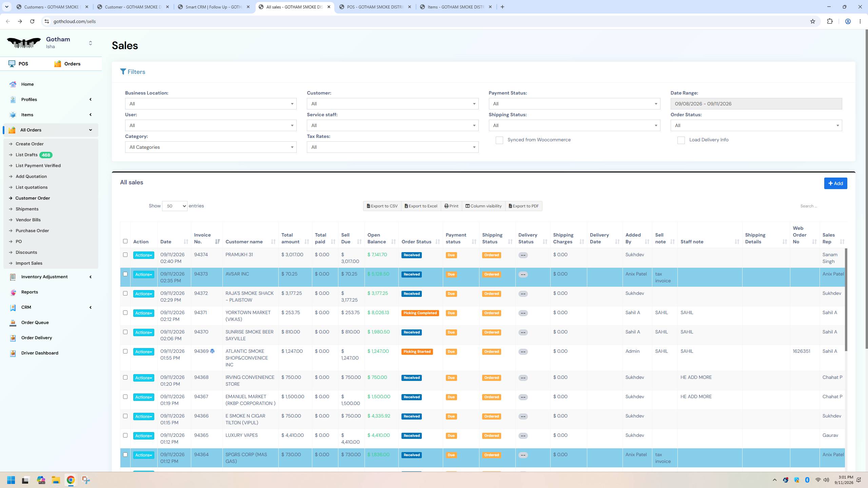Switch to the POS - GOTHAM SMOKE browser tab
868x488 pixels.
[375, 7]
